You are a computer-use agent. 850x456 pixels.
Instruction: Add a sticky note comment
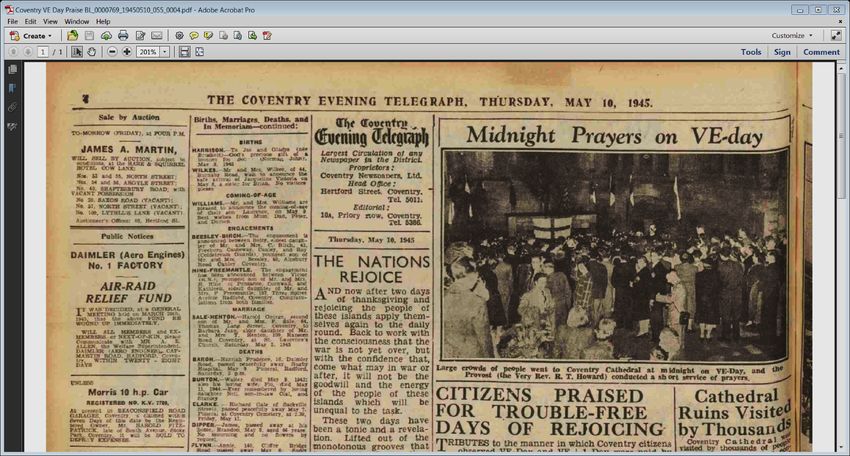click(194, 36)
